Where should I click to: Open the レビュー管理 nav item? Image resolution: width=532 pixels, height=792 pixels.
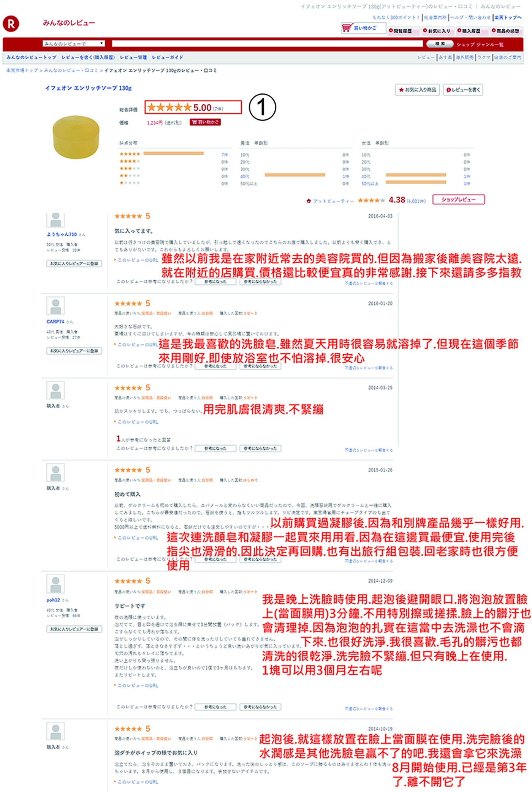133,57
